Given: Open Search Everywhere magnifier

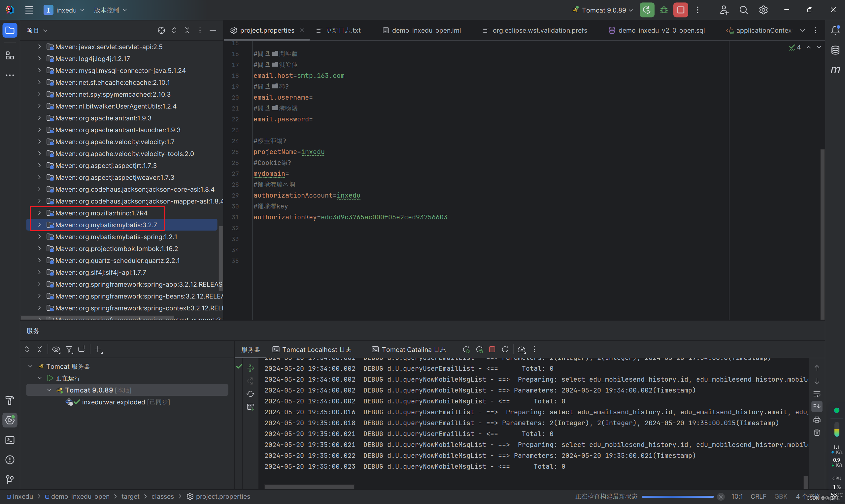Looking at the screenshot, I should pos(744,10).
